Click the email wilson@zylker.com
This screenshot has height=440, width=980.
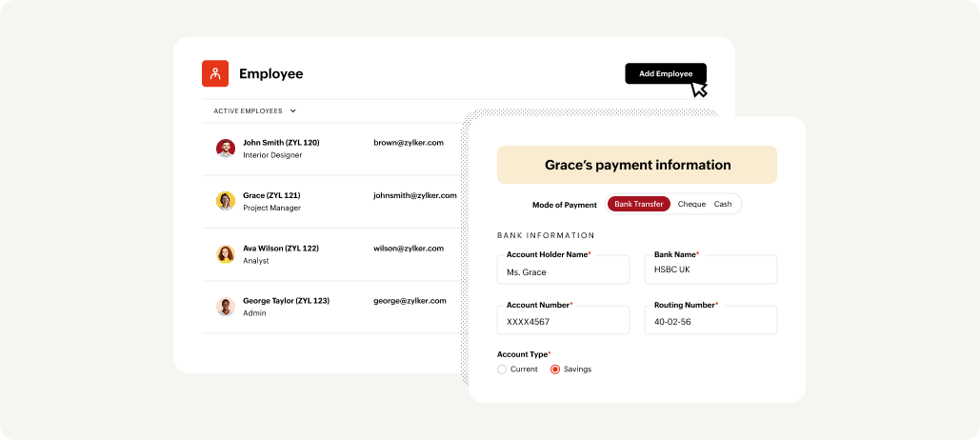click(x=409, y=249)
